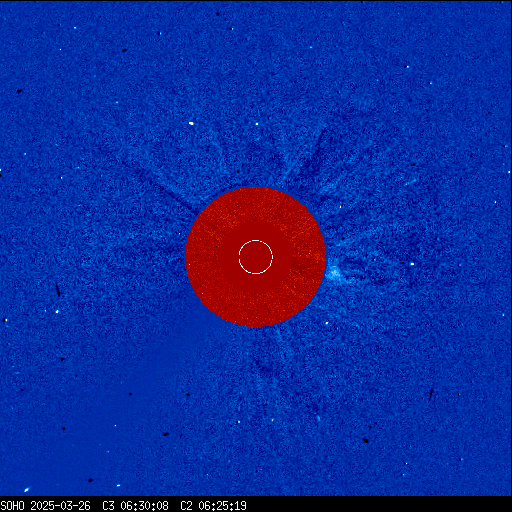
Task: Click the large dark blob in lower right region
Action: pyautogui.click(x=366, y=440)
